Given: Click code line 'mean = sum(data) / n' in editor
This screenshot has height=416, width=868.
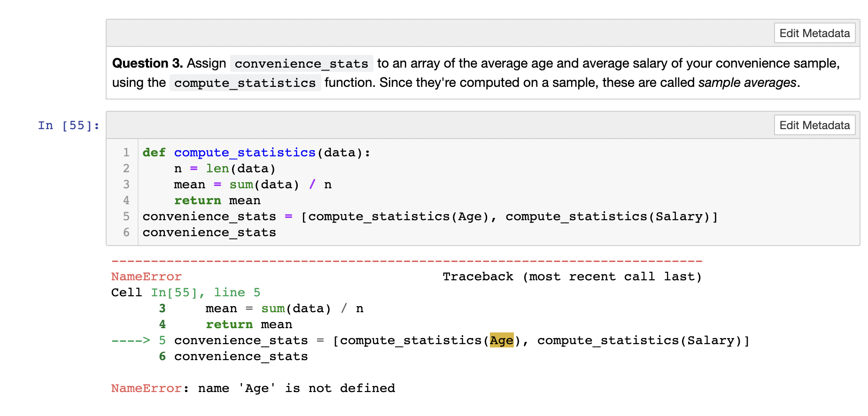Looking at the screenshot, I should pyautogui.click(x=253, y=185).
